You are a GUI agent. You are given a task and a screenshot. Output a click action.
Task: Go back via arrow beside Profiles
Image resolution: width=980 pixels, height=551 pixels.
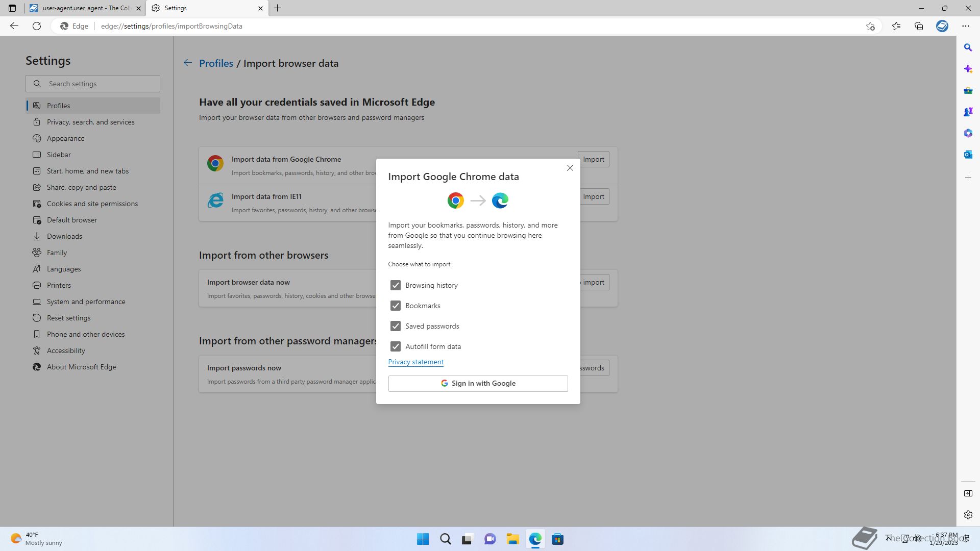[x=188, y=63]
